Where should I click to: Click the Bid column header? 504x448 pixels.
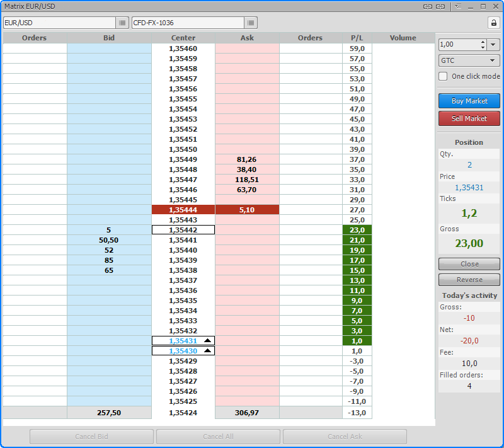click(109, 38)
